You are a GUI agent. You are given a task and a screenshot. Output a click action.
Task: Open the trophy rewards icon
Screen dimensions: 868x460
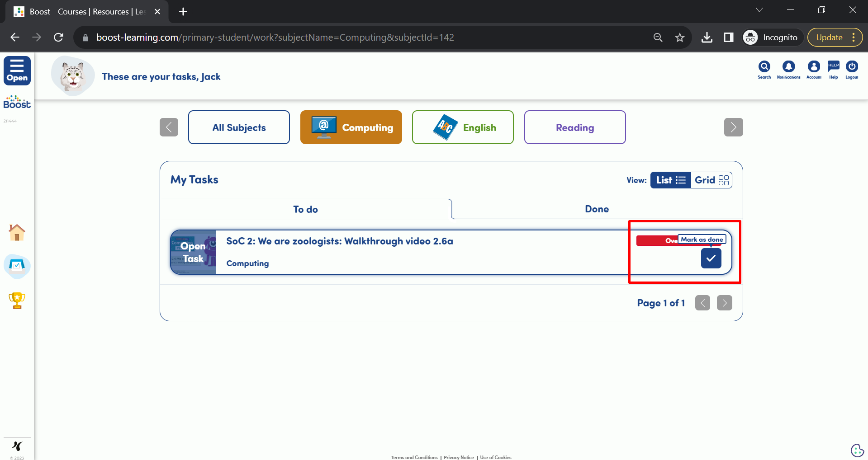(x=17, y=300)
